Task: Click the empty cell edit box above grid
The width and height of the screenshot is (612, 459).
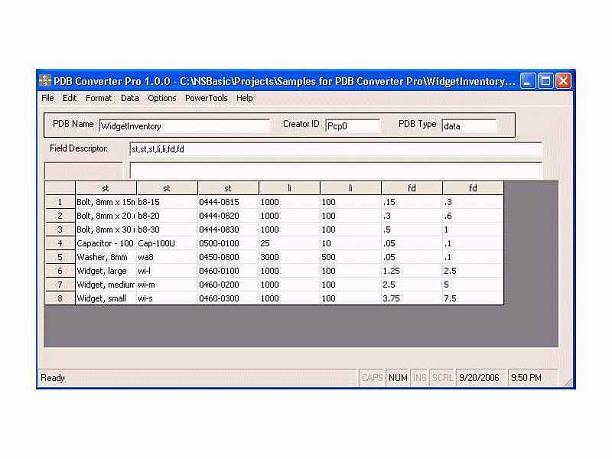Action: [x=336, y=171]
